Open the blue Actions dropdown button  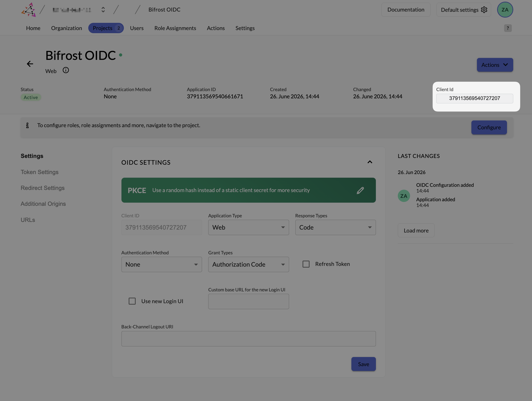pyautogui.click(x=495, y=65)
